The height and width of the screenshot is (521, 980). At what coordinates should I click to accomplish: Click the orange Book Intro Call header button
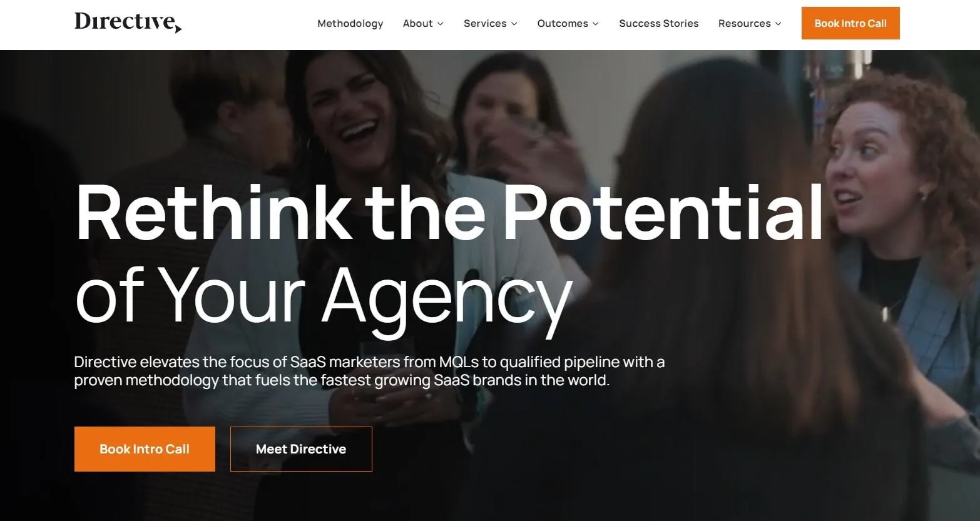pos(850,23)
